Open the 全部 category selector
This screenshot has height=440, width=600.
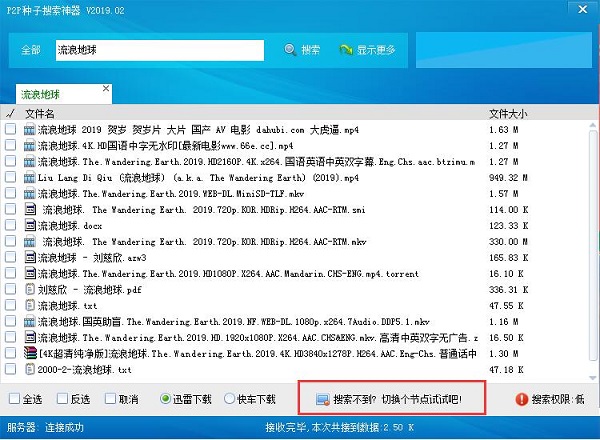tap(30, 49)
